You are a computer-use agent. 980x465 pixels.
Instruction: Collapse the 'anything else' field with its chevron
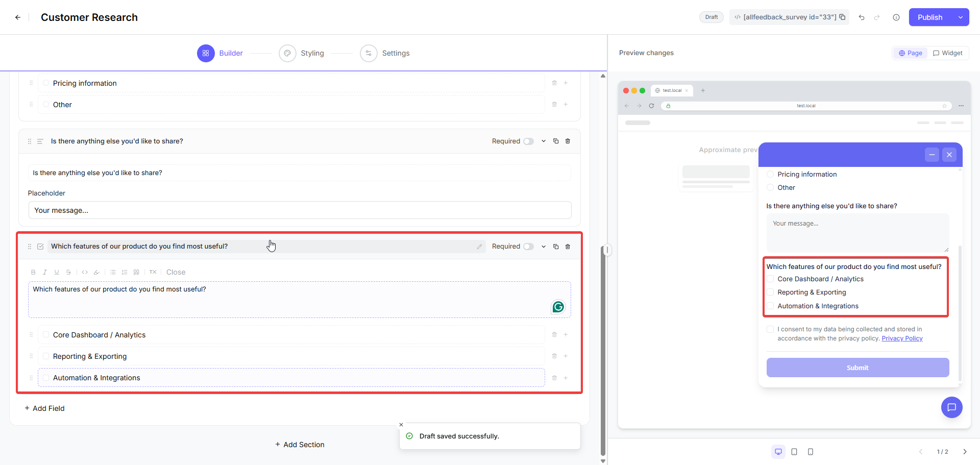coord(544,141)
